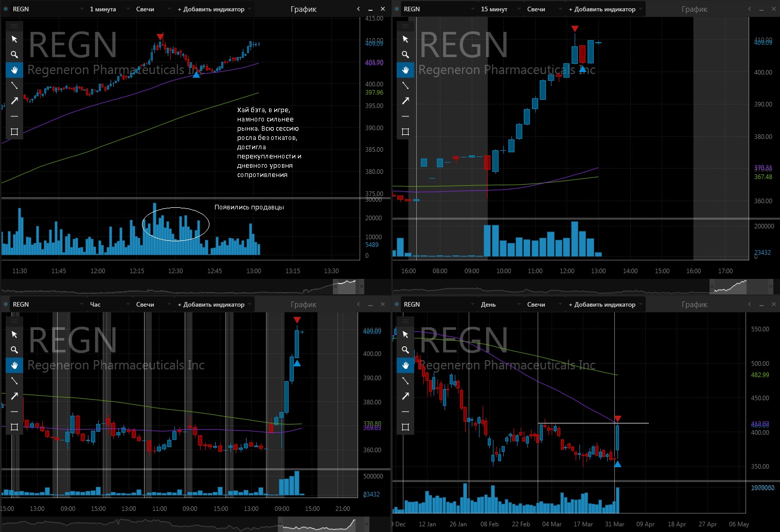The image size is (780, 532).
Task: Select the arrow drawing tool in Час chart
Action: coord(14,396)
